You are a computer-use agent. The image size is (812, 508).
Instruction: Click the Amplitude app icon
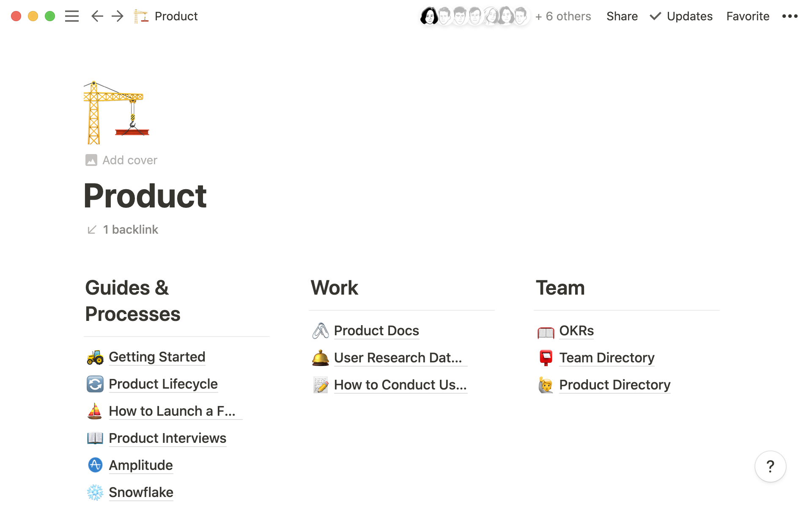pos(95,465)
